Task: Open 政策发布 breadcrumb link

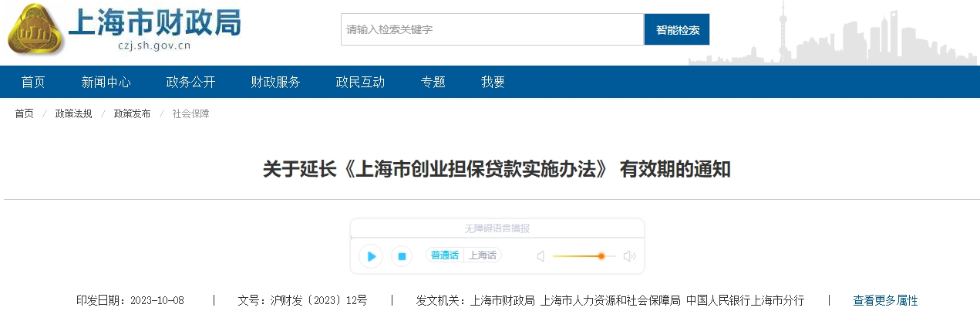Action: tap(133, 114)
